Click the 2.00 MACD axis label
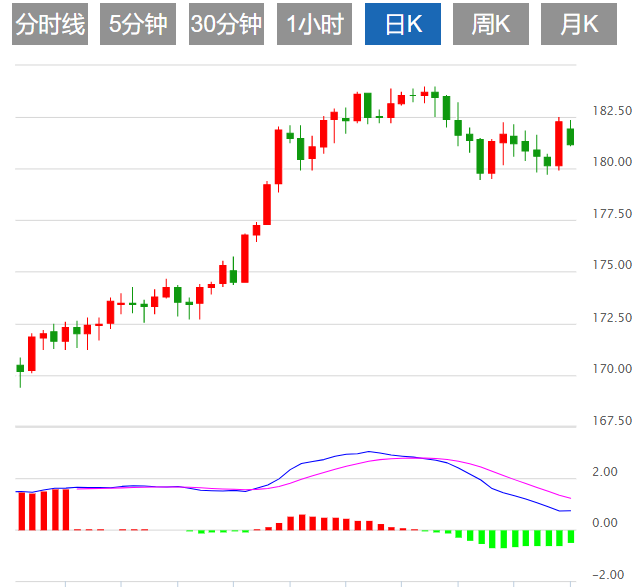Viewport: 633px width, 587px height. pyautogui.click(x=605, y=472)
